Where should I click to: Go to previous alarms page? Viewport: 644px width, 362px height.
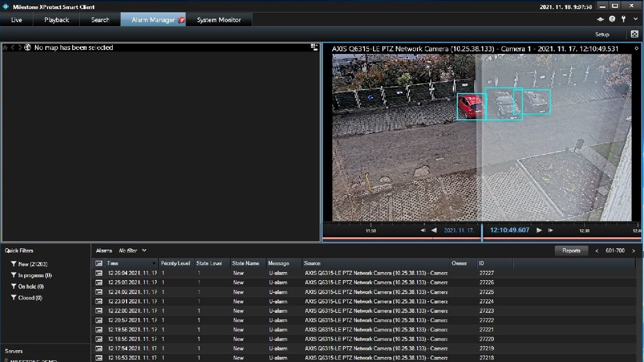tap(597, 251)
